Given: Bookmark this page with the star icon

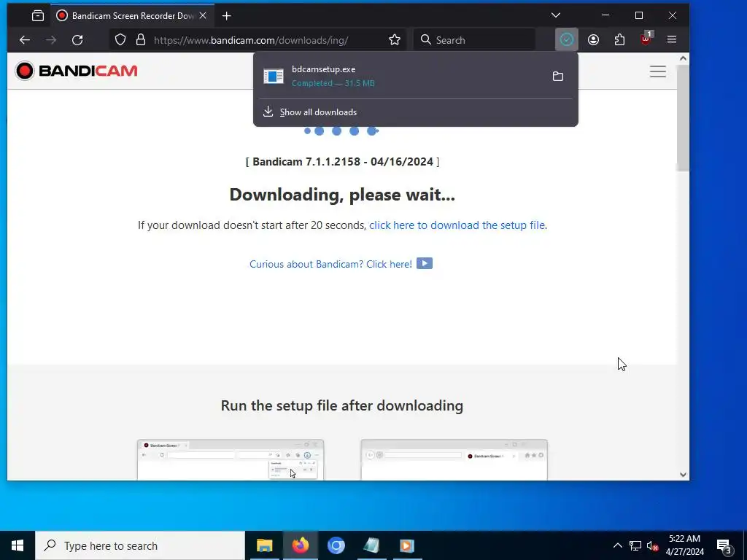Looking at the screenshot, I should point(395,40).
